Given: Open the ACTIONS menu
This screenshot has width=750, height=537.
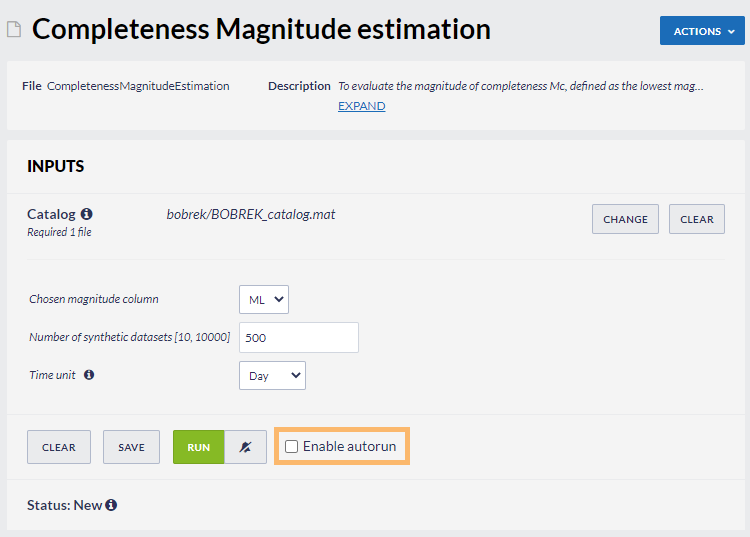Looking at the screenshot, I should 702,31.
